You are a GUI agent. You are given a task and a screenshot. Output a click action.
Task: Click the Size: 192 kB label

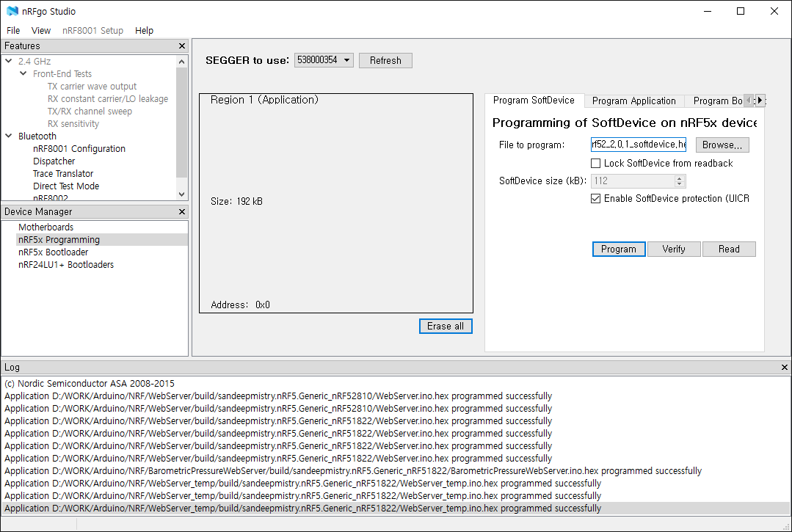tap(236, 201)
